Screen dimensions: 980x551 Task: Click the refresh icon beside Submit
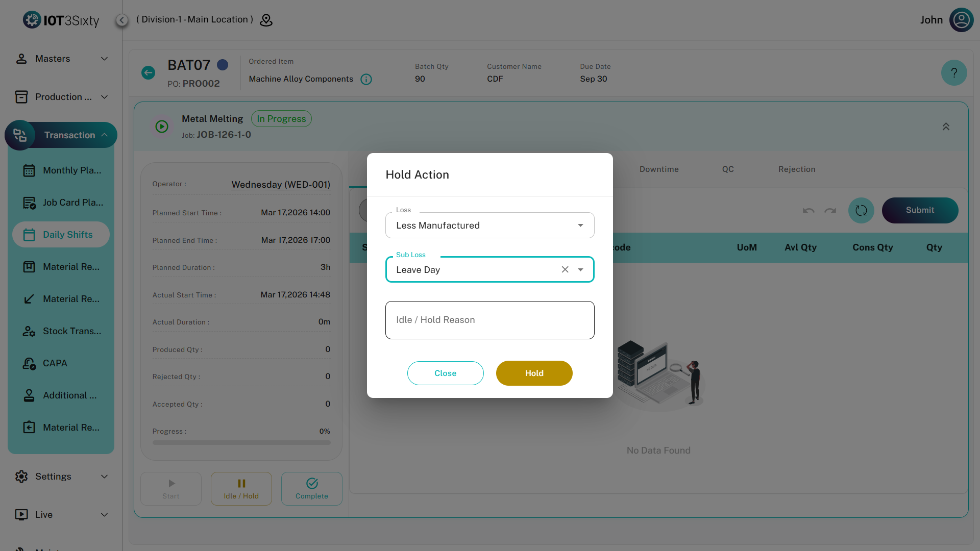click(x=861, y=210)
